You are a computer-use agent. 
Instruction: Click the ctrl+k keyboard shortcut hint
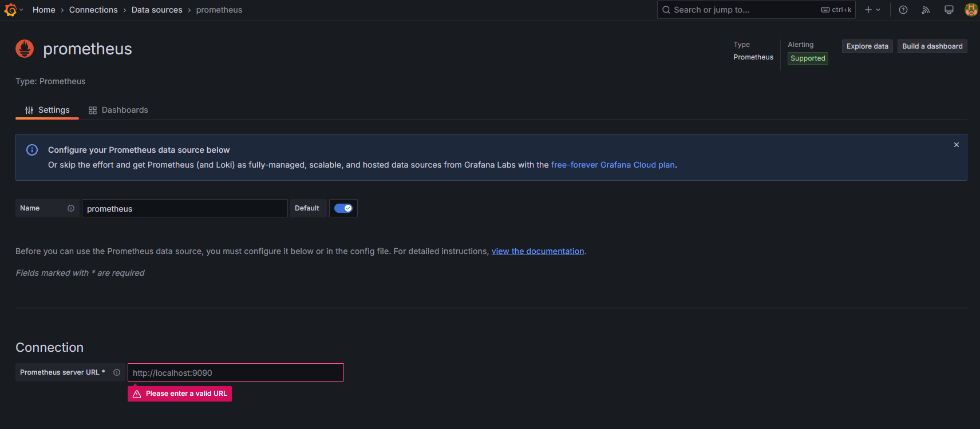pyautogui.click(x=836, y=10)
